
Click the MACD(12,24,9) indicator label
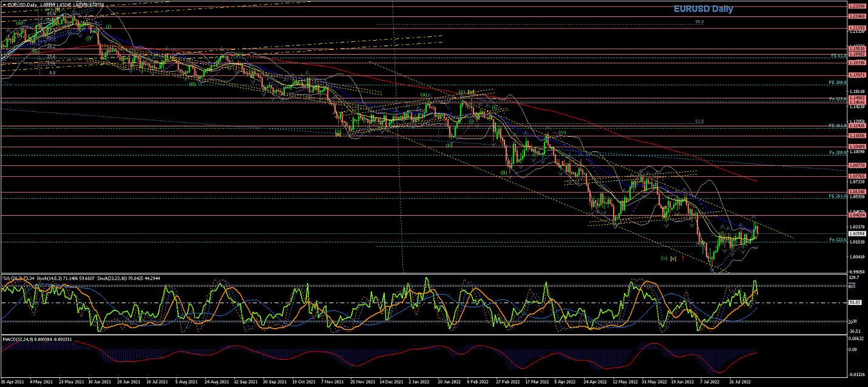[18, 338]
